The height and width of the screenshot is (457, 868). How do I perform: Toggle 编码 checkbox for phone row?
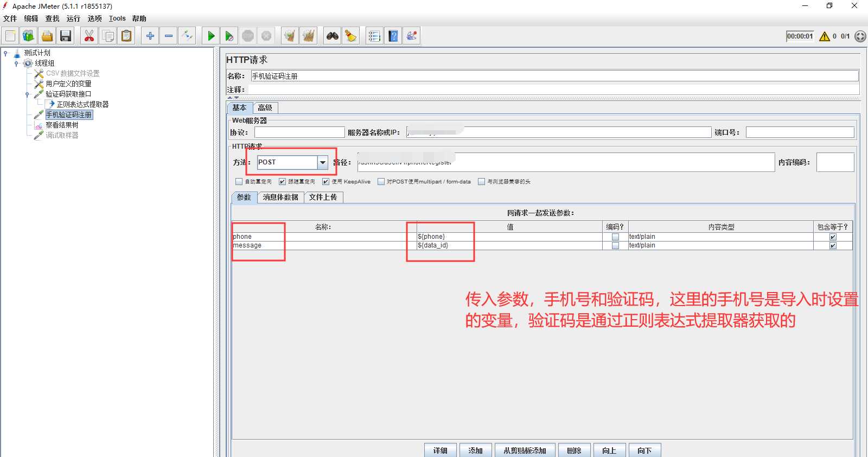[x=615, y=237]
